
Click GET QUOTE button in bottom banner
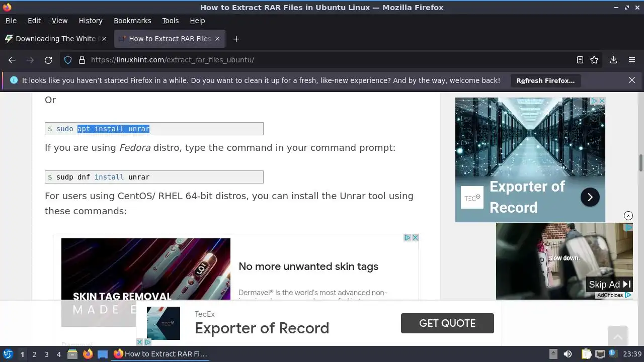pyautogui.click(x=447, y=323)
